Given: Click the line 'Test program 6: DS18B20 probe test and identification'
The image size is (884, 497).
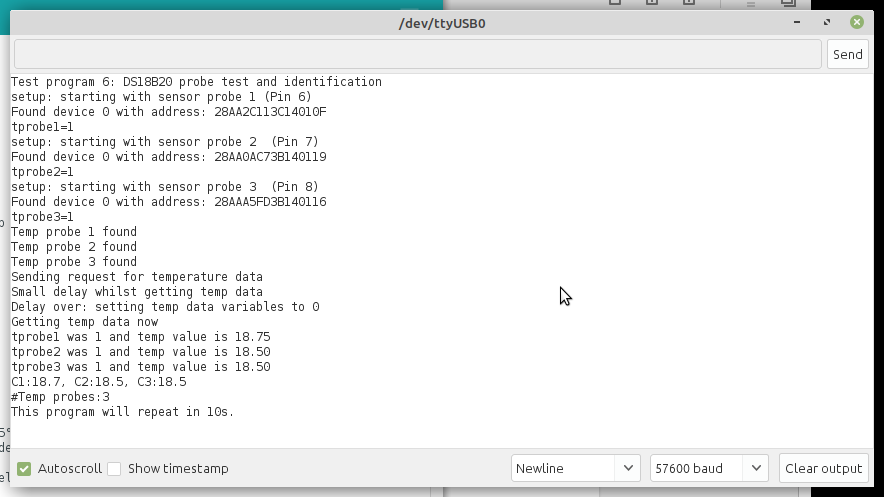Looking at the screenshot, I should [x=196, y=82].
